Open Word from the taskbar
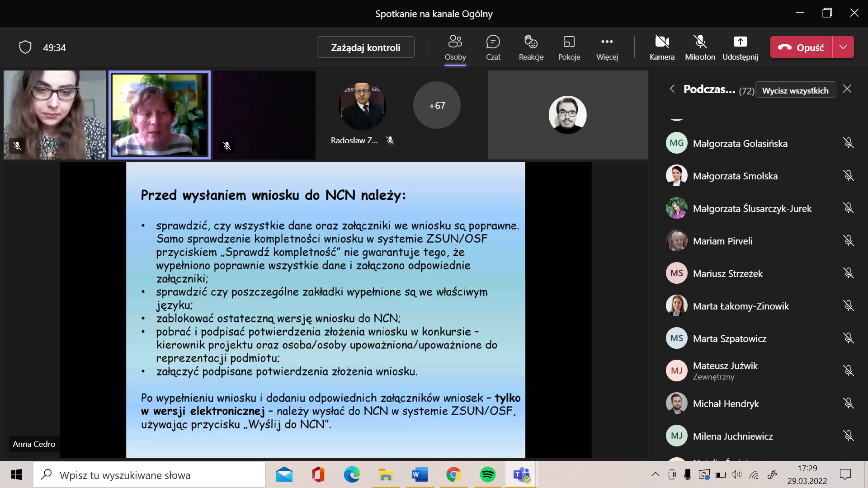868x488 pixels. click(420, 475)
